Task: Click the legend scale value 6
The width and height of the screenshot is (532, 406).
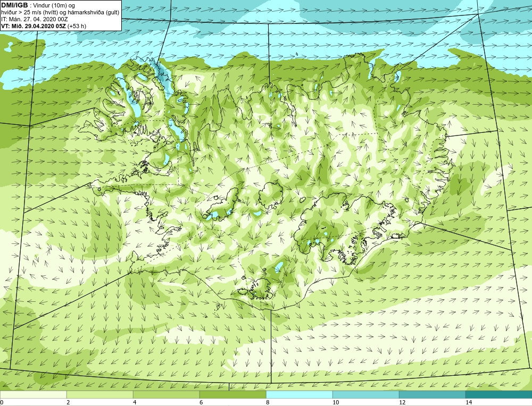Action: (x=201, y=402)
